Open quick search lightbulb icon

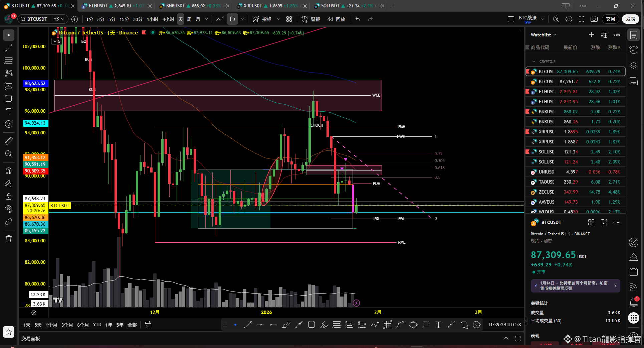(556, 19)
